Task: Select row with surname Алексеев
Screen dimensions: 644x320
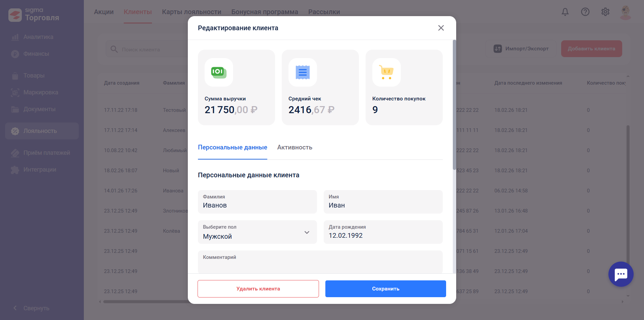Action: [x=174, y=130]
